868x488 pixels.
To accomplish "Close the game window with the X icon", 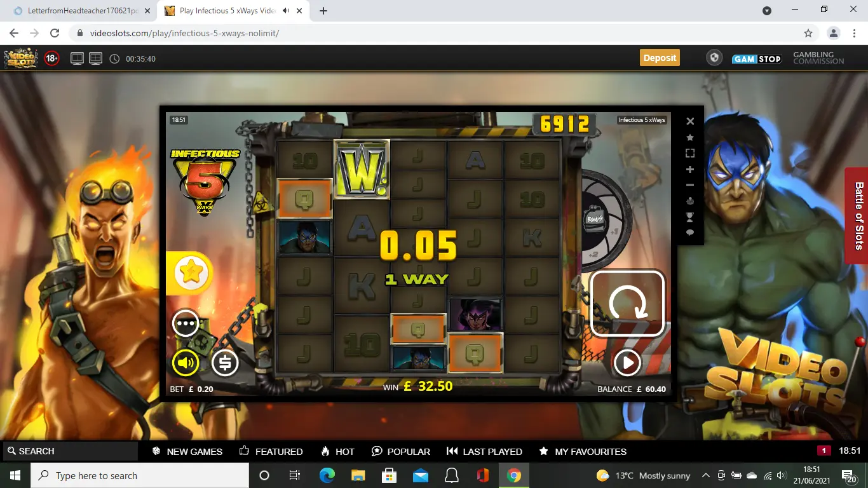I will pyautogui.click(x=690, y=121).
